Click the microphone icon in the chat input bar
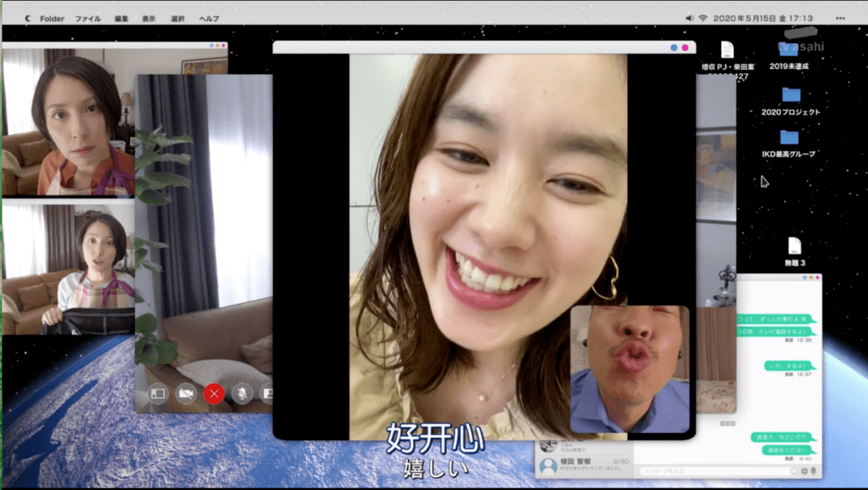 tap(813, 472)
